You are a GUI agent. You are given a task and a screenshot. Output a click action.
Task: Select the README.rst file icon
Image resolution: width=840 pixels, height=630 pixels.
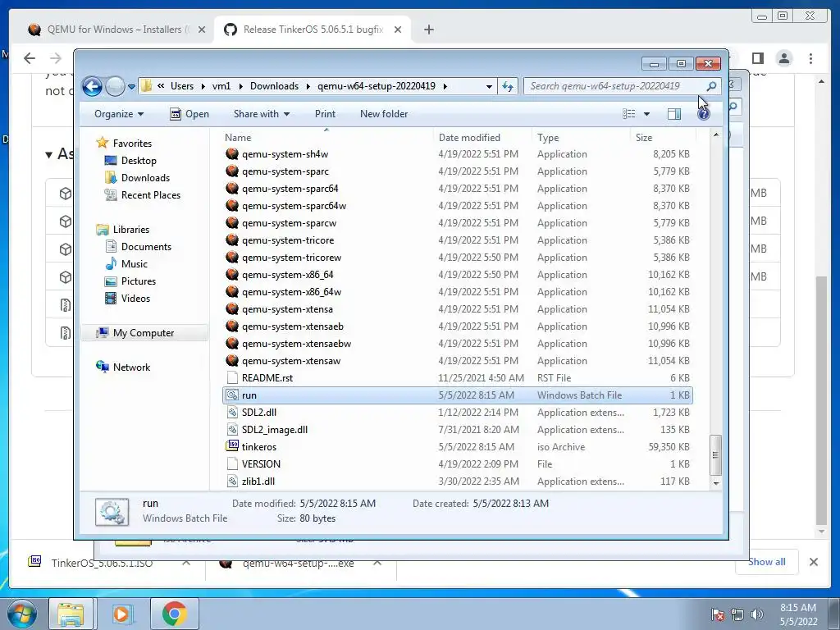[232, 377]
